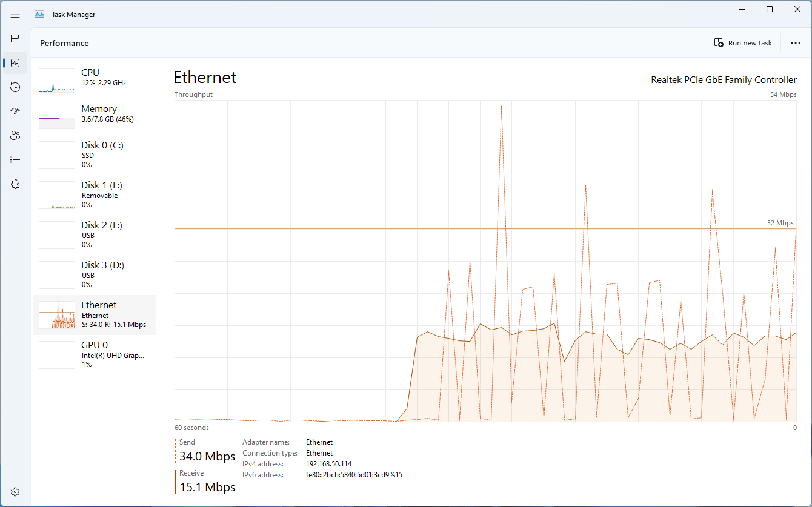Maximize the Task Manager window

point(769,9)
